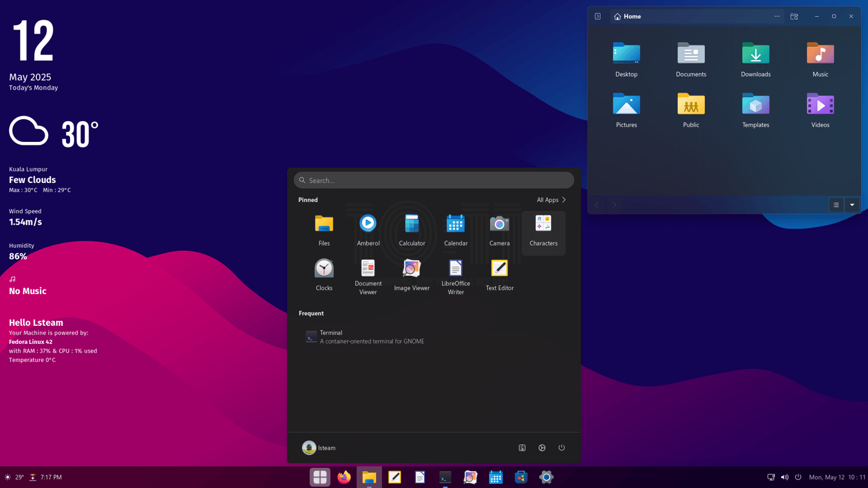The width and height of the screenshot is (868, 488).
Task: Expand the view options dropdown in Files
Action: click(852, 204)
